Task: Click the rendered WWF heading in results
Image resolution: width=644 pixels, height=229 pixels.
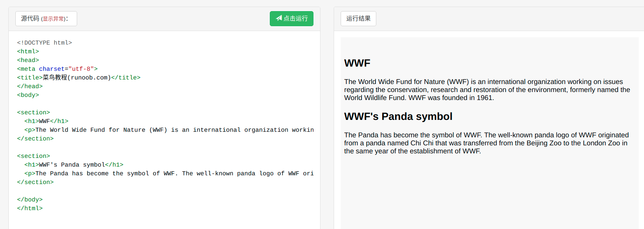Action: pyautogui.click(x=357, y=63)
